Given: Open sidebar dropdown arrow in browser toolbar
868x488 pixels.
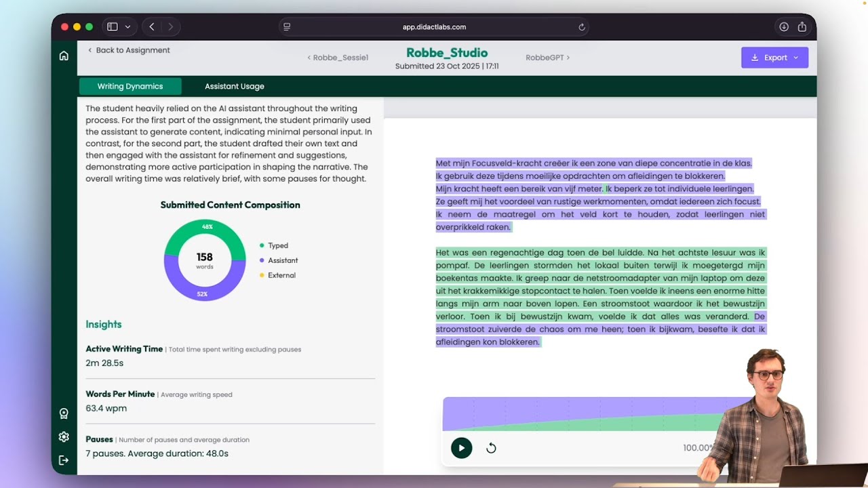Looking at the screenshot, I should (x=127, y=27).
